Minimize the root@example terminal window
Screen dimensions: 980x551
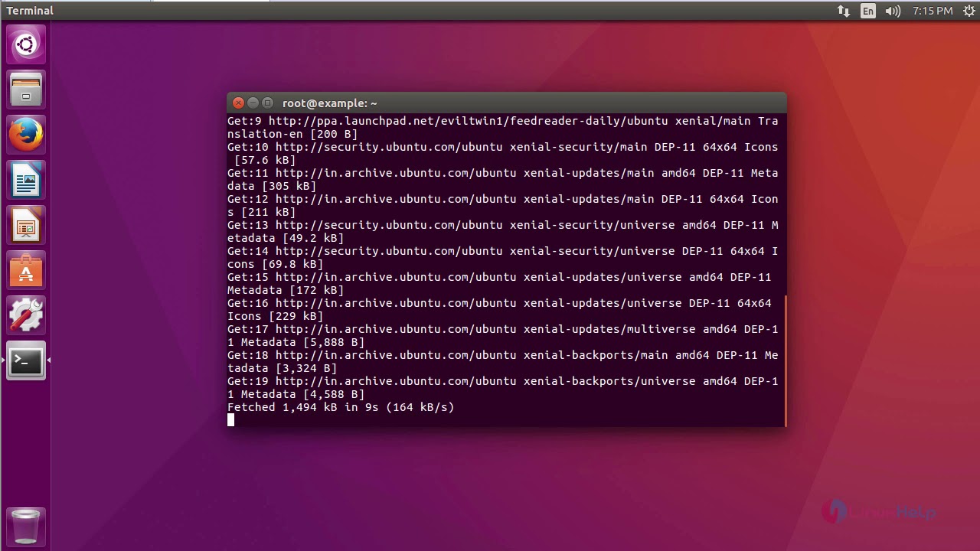253,103
